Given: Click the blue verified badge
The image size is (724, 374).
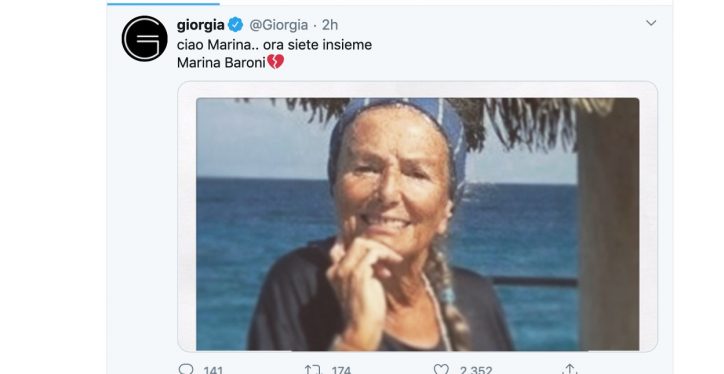Looking at the screenshot, I should click(x=235, y=24).
